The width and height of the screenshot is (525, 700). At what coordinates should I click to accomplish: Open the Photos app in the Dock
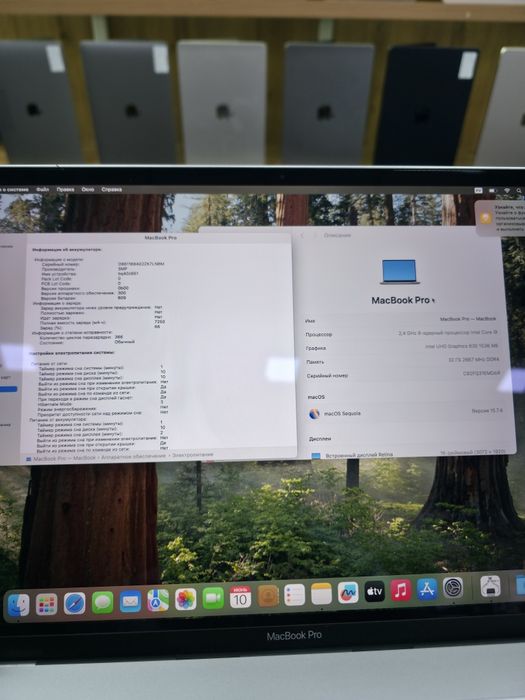(186, 599)
